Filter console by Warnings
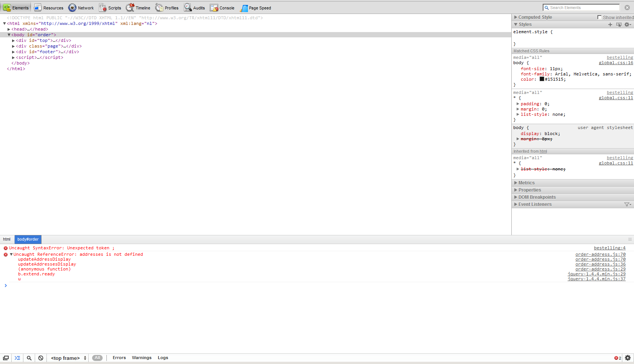The height and width of the screenshot is (364, 634). pos(142,358)
